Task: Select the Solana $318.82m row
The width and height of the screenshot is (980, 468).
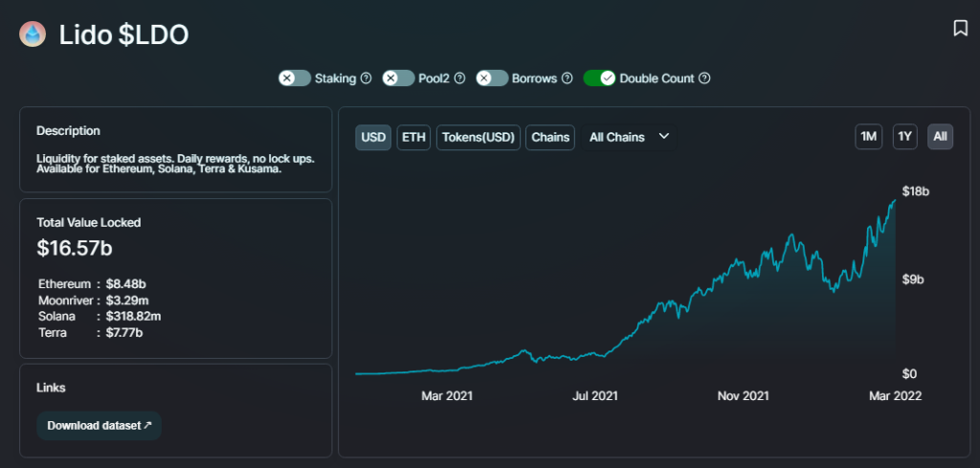Action: tap(100, 316)
